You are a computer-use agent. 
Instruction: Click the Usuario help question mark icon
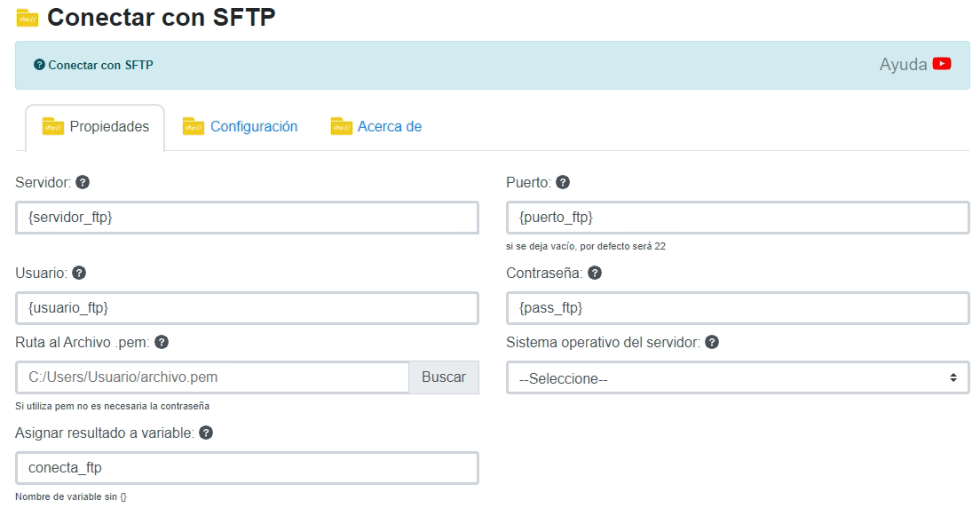[x=79, y=273]
